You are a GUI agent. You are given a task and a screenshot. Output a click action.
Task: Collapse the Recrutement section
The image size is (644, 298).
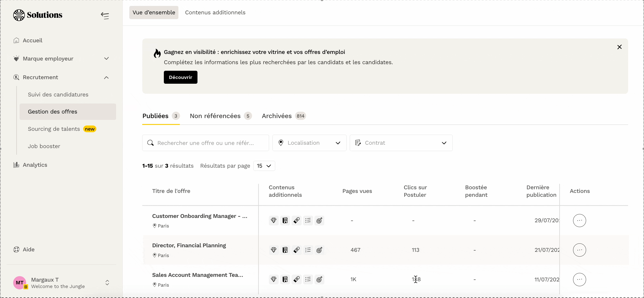click(106, 77)
